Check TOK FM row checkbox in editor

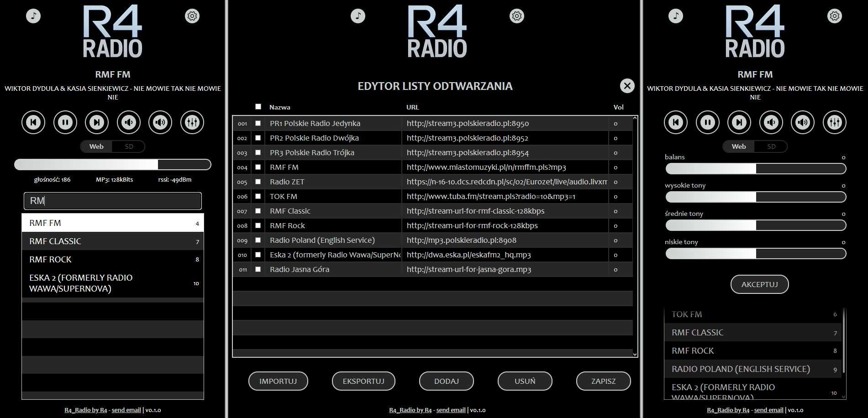(258, 196)
